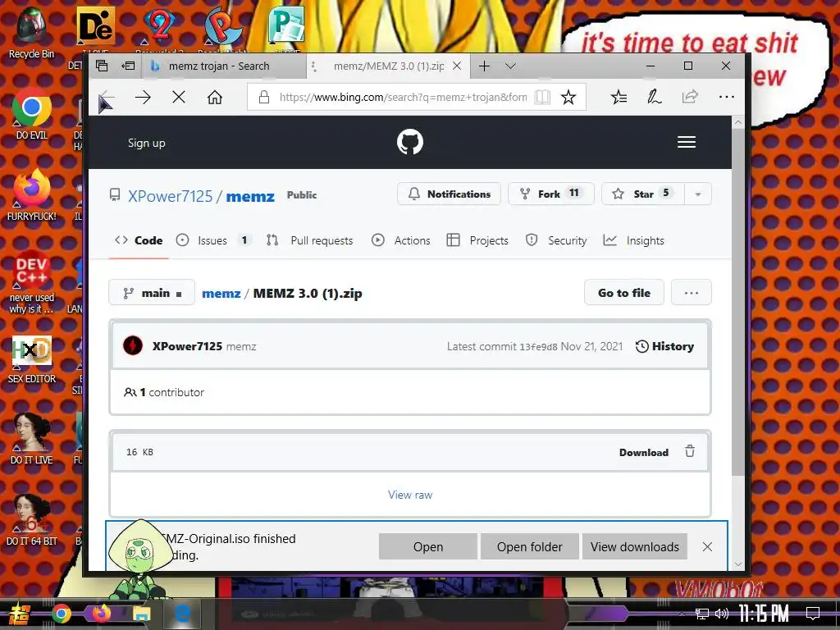Click View downloads button
Image resolution: width=840 pixels, height=630 pixels.
click(634, 546)
